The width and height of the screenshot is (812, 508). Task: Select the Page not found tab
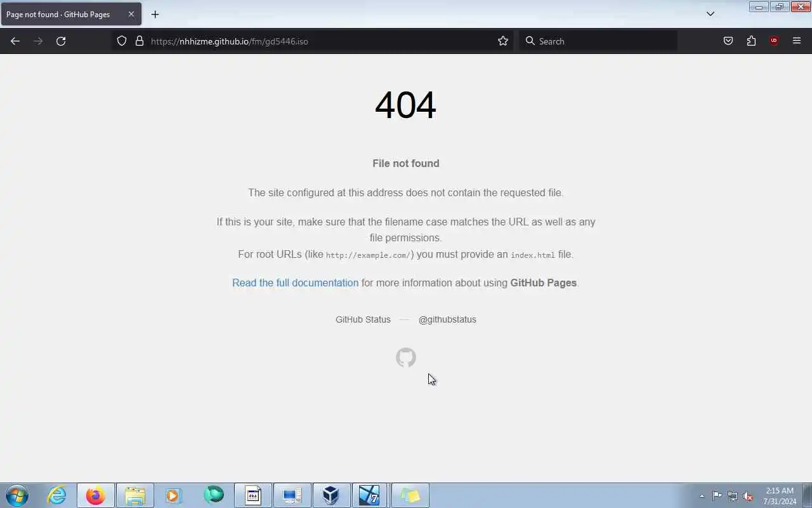71,14
